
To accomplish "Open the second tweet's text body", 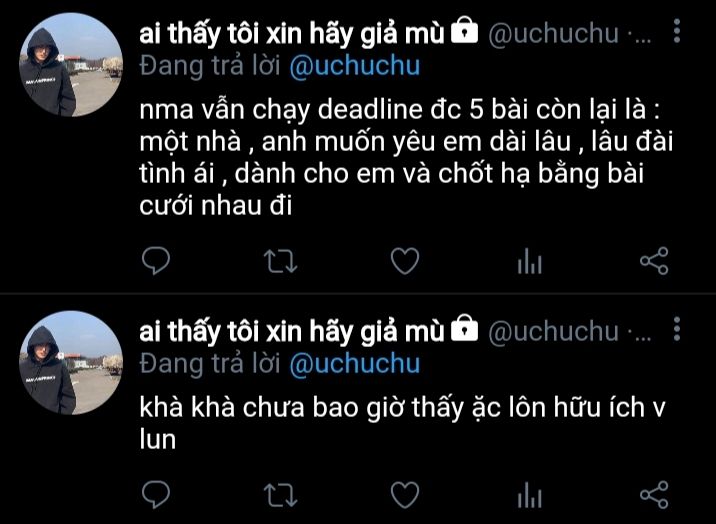I will click(x=402, y=424).
